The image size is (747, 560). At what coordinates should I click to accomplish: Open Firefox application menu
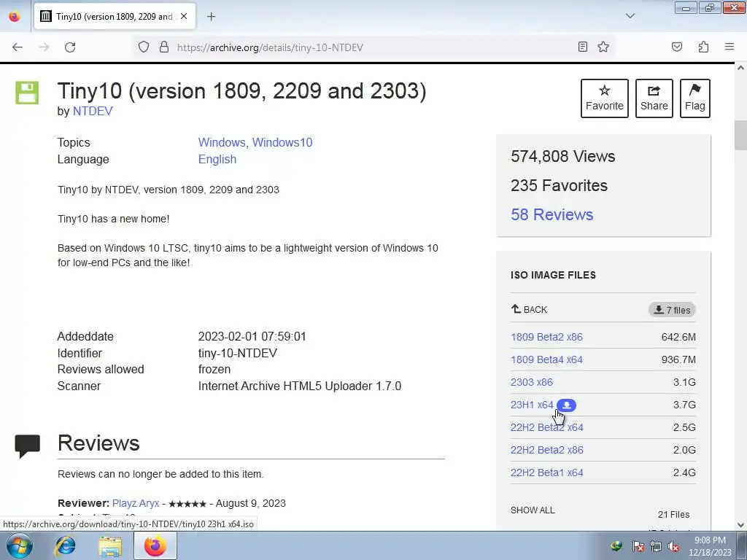(729, 47)
